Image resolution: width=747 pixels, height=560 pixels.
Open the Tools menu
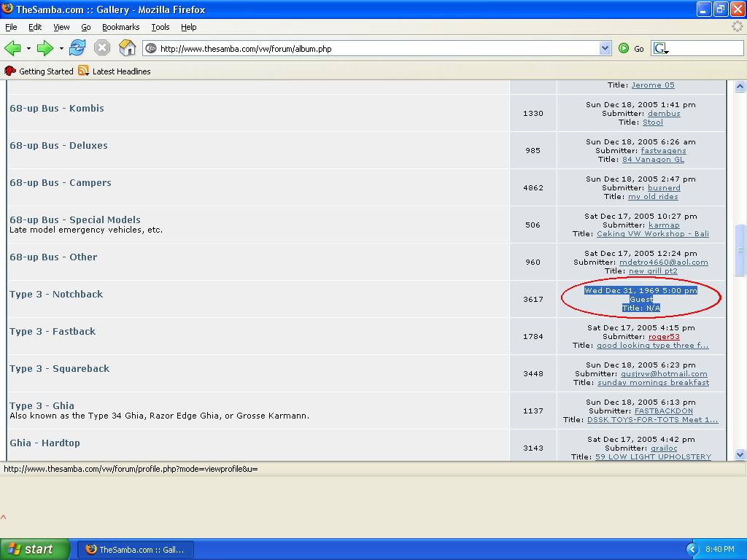160,27
